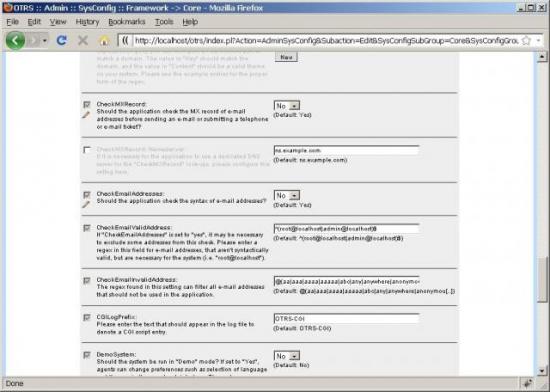Viewport: 550px width, 392px height.
Task: Open the back-history dropdown arrow next to Forward
Action: click(x=45, y=41)
